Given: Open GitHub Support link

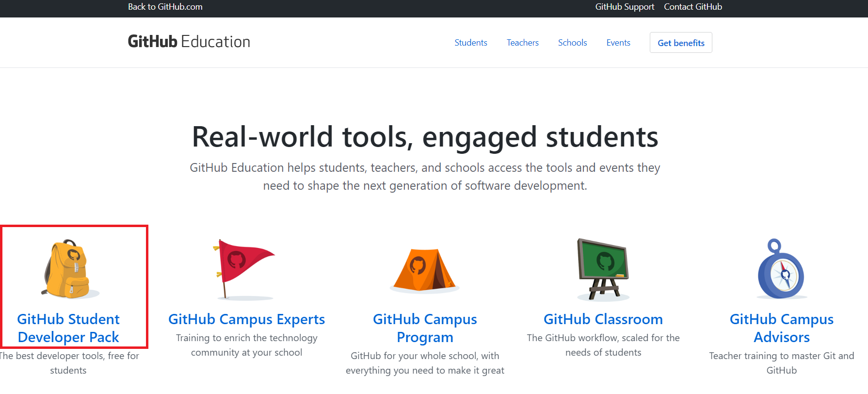Looking at the screenshot, I should 625,7.
